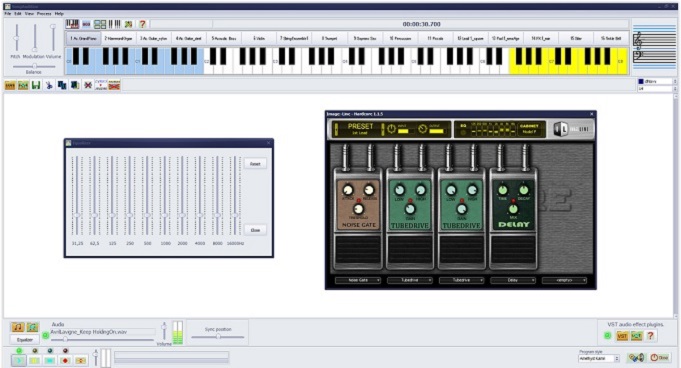Click Close in the Equalizer window
Viewport: 681px width, 368px height.
pos(255,230)
